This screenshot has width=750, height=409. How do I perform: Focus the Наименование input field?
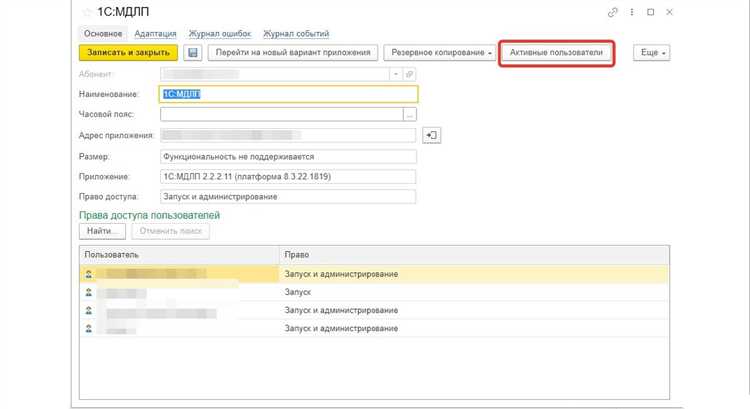[x=288, y=94]
